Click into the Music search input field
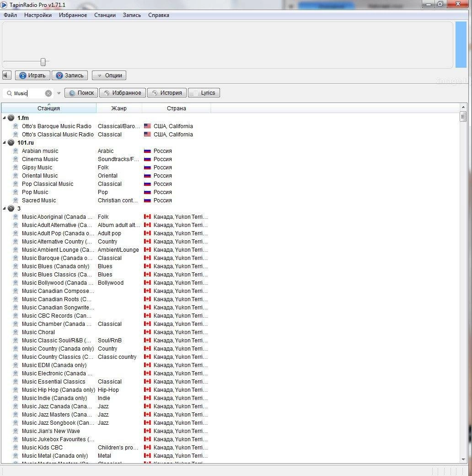The height and width of the screenshot is (476, 472). tap(29, 93)
